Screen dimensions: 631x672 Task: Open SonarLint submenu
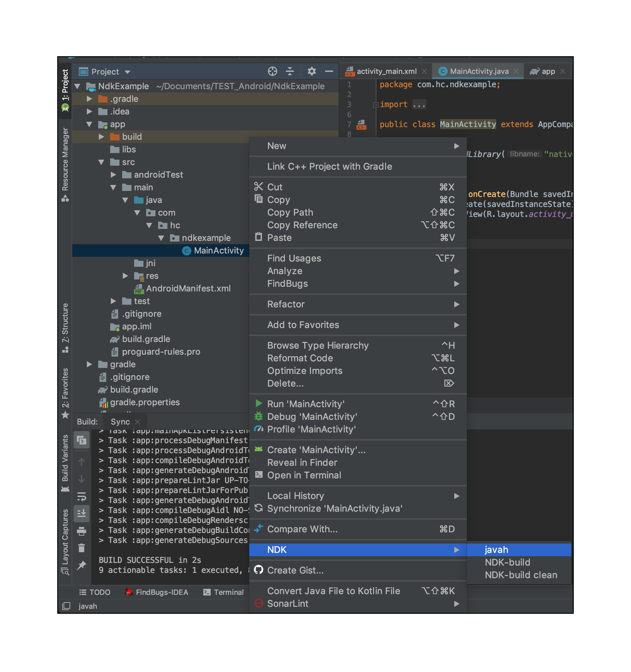point(358,604)
